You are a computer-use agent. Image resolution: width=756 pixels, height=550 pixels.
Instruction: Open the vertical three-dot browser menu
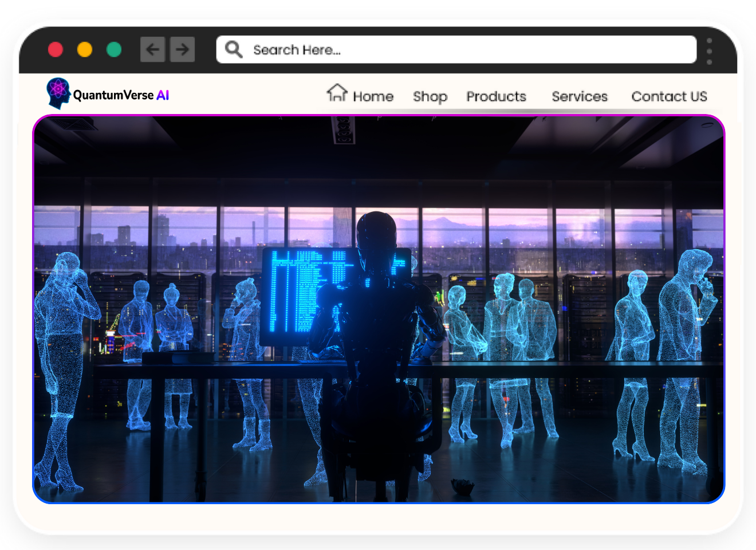pyautogui.click(x=709, y=51)
